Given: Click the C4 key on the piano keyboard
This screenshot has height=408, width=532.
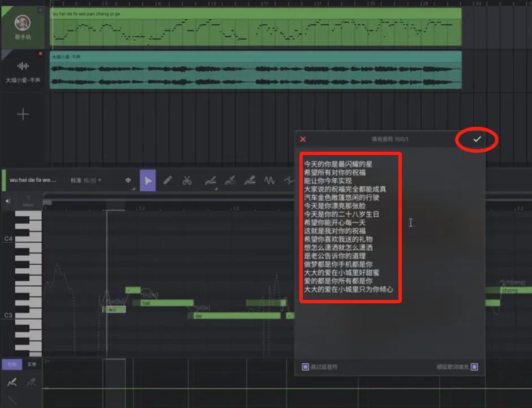Looking at the screenshot, I should 28,238.
